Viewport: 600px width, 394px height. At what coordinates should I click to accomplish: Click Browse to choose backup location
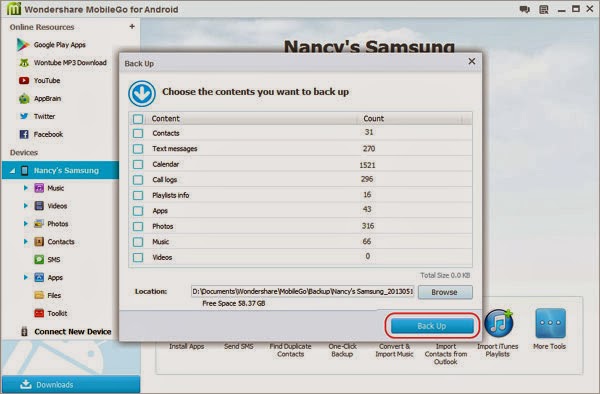tap(445, 292)
